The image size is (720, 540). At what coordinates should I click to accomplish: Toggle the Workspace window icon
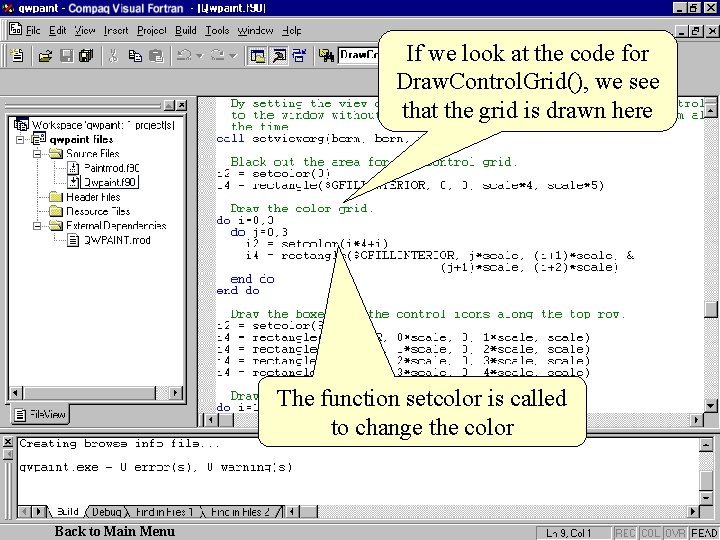click(258, 56)
